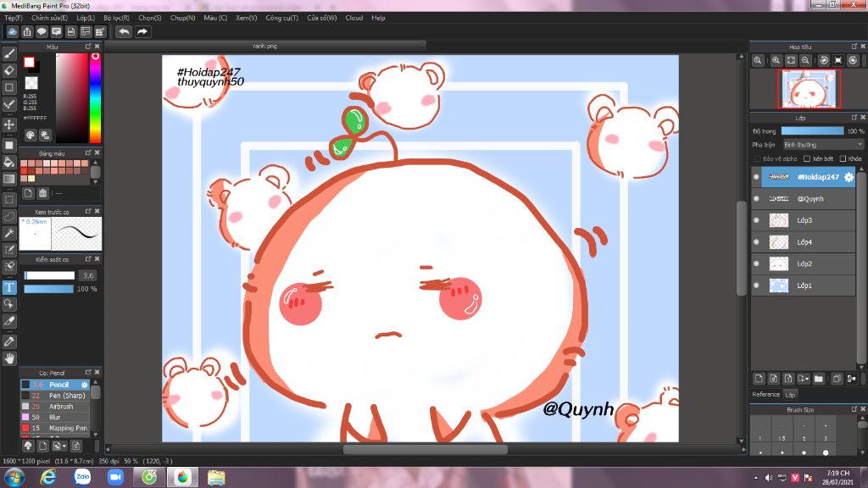Toggle the Bảo vệ alpha checkbox
Viewport: 868px width, 488px height.
(757, 158)
